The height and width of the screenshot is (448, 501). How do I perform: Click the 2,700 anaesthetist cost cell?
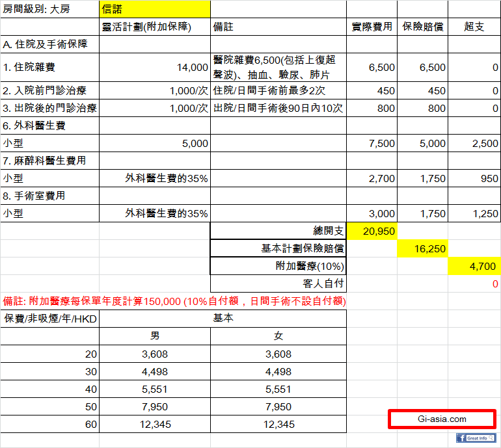click(x=372, y=179)
